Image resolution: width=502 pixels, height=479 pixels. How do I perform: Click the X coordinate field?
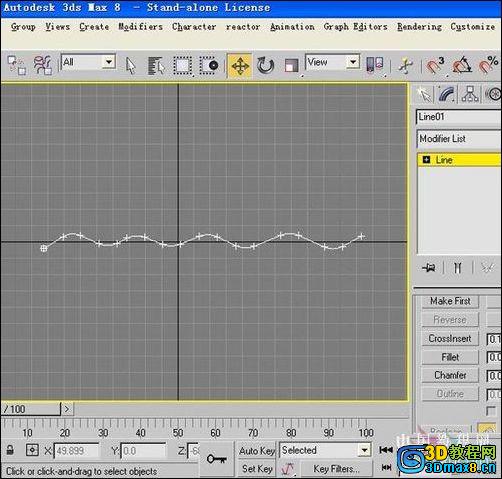76,451
